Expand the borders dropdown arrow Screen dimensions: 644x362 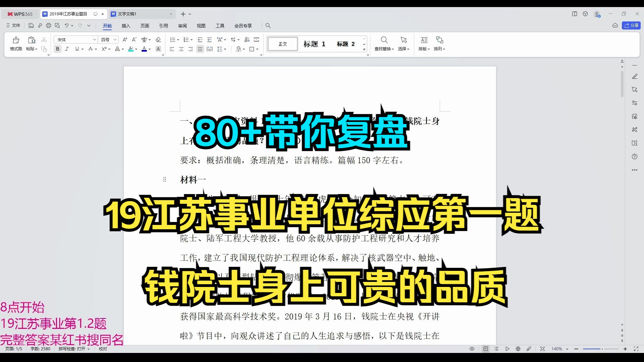click(x=257, y=49)
